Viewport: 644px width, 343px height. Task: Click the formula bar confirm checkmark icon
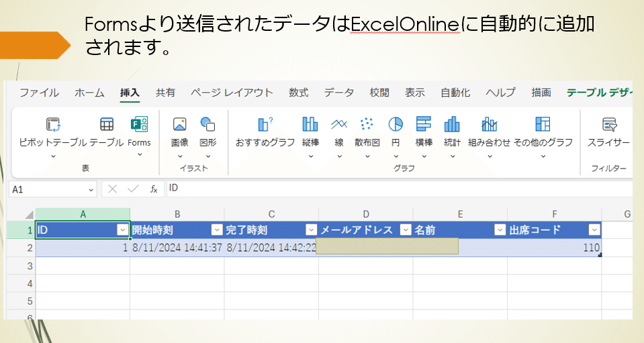coord(133,189)
